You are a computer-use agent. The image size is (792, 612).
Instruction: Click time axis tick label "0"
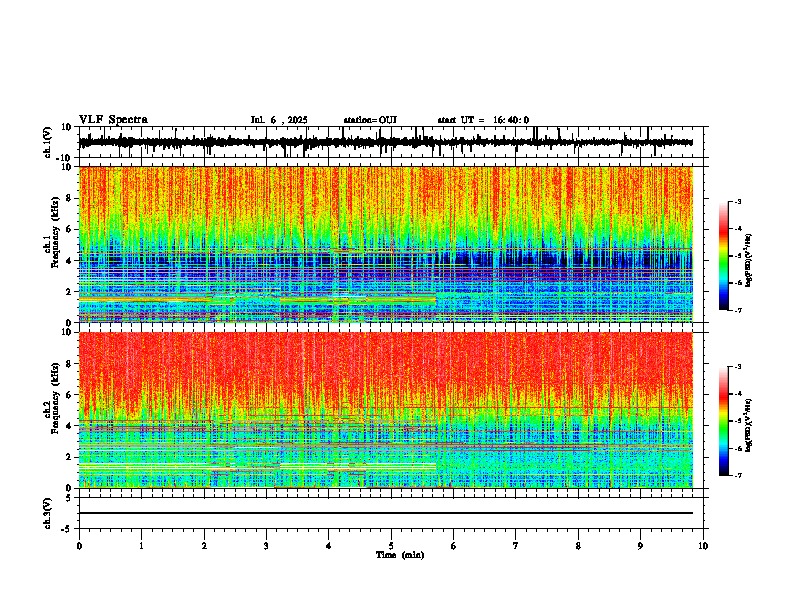79,546
